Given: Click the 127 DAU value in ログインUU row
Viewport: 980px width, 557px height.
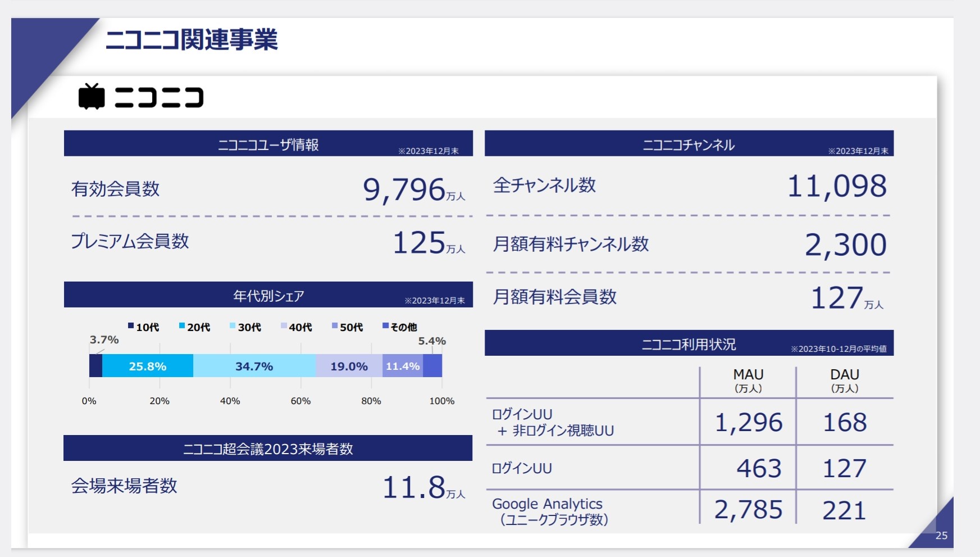Looking at the screenshot, I should 845,469.
